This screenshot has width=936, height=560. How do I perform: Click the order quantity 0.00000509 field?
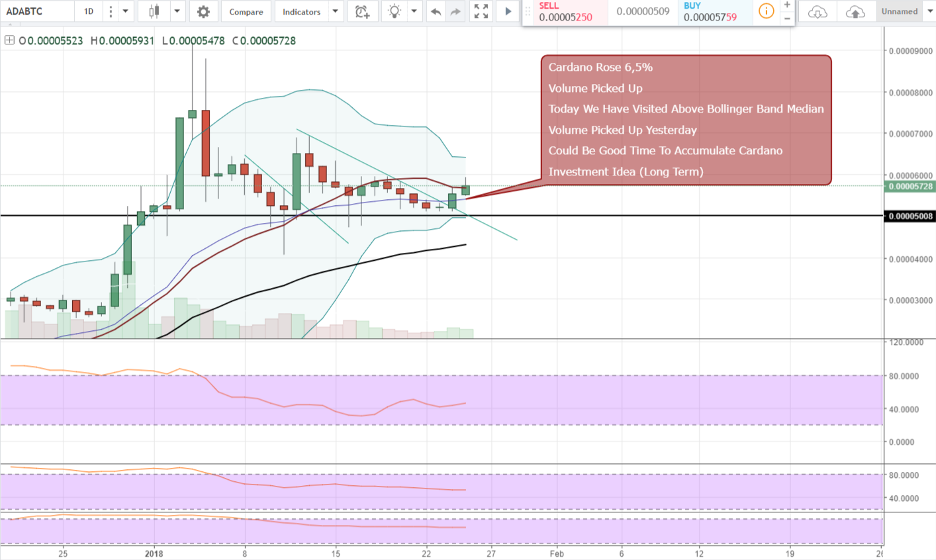click(x=643, y=12)
